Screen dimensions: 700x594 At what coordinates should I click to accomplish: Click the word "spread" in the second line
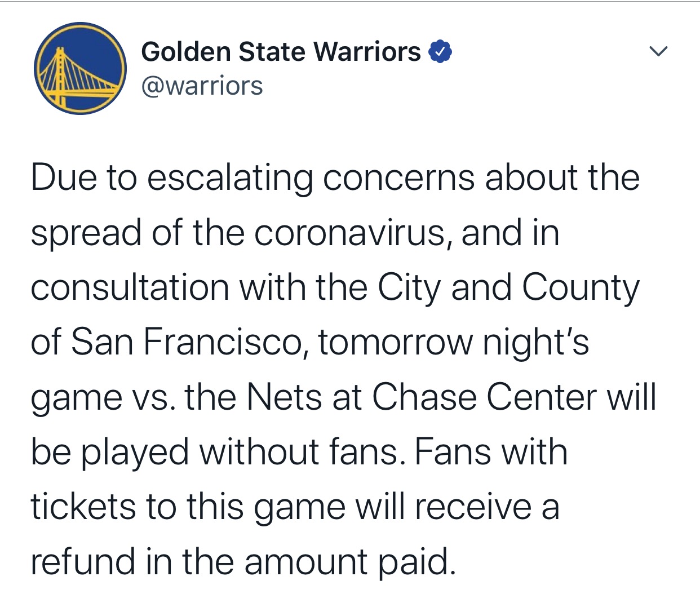[86, 233]
